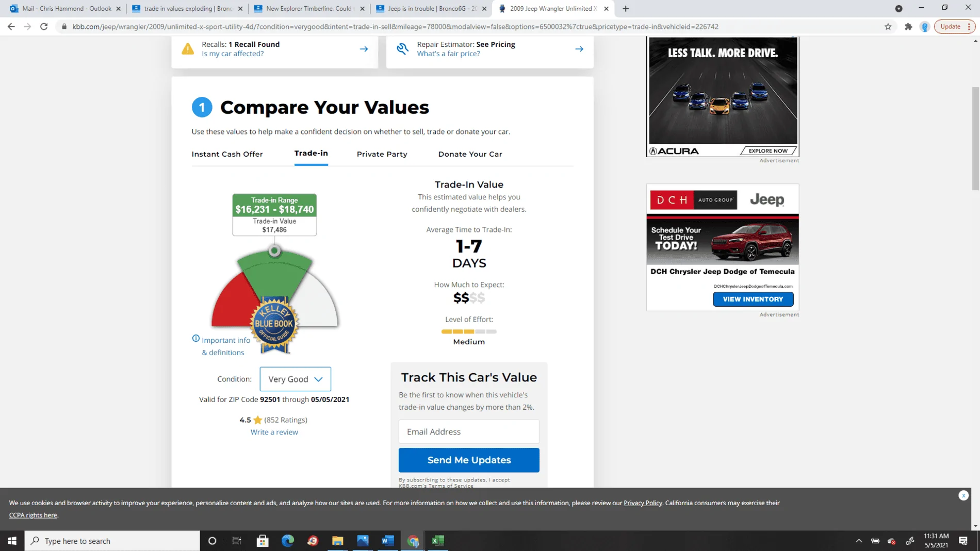Select the Trade-in tab
Image resolution: width=980 pixels, height=551 pixels.
[x=311, y=153]
